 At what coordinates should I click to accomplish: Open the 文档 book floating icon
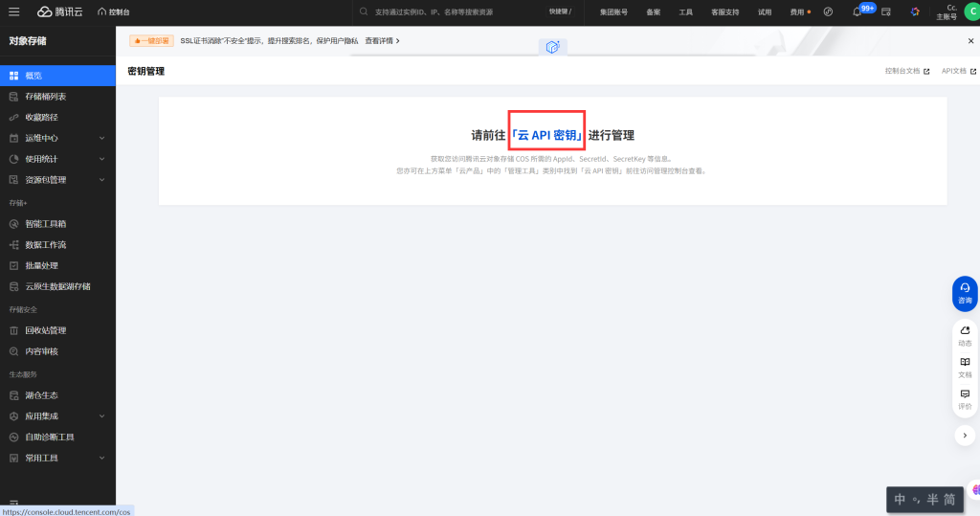[965, 368]
